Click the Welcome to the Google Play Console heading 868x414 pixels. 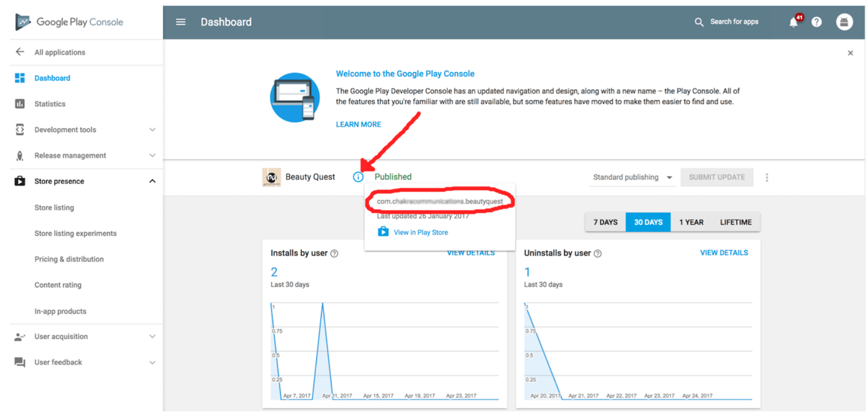[405, 74]
